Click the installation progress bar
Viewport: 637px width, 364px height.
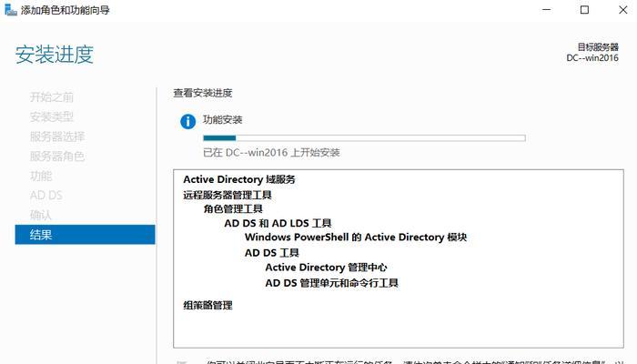coord(364,138)
